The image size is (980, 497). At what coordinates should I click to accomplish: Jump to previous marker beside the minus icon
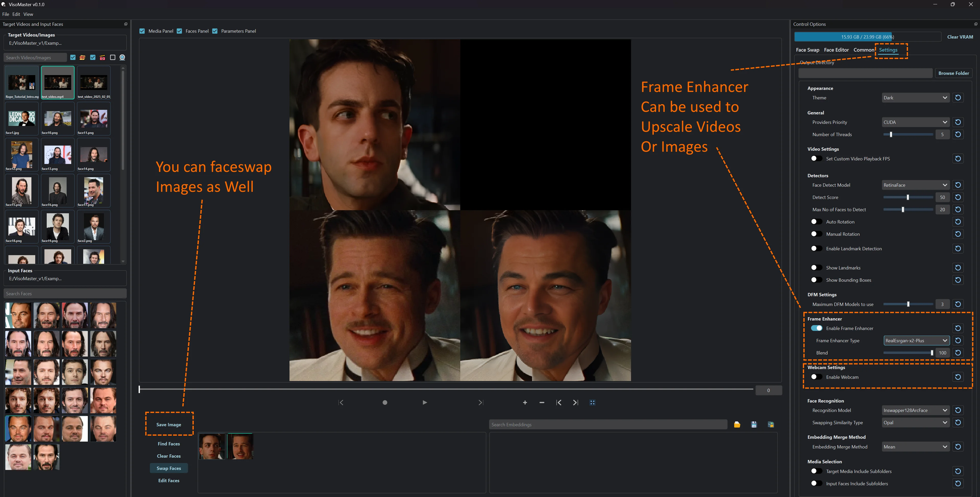coord(559,403)
